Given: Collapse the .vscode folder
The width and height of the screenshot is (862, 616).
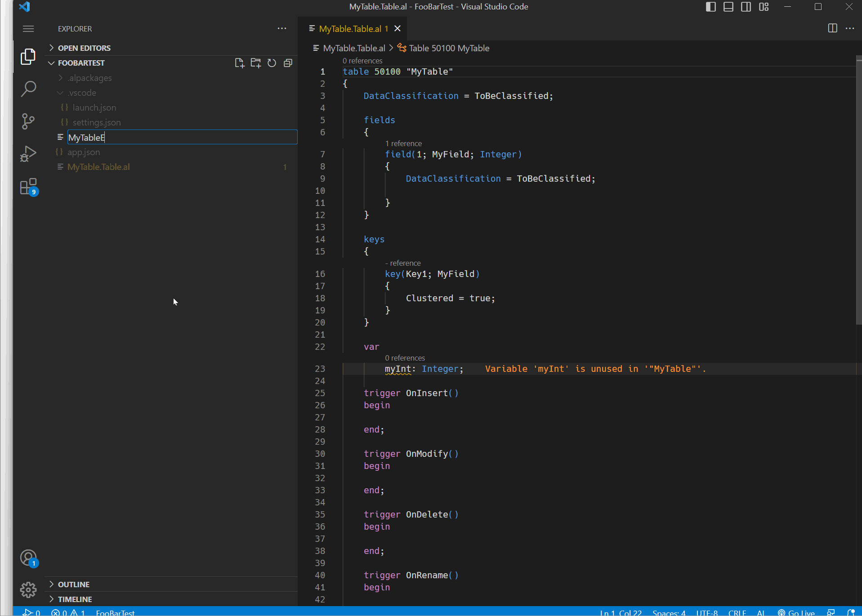Looking at the screenshot, I should coord(60,93).
